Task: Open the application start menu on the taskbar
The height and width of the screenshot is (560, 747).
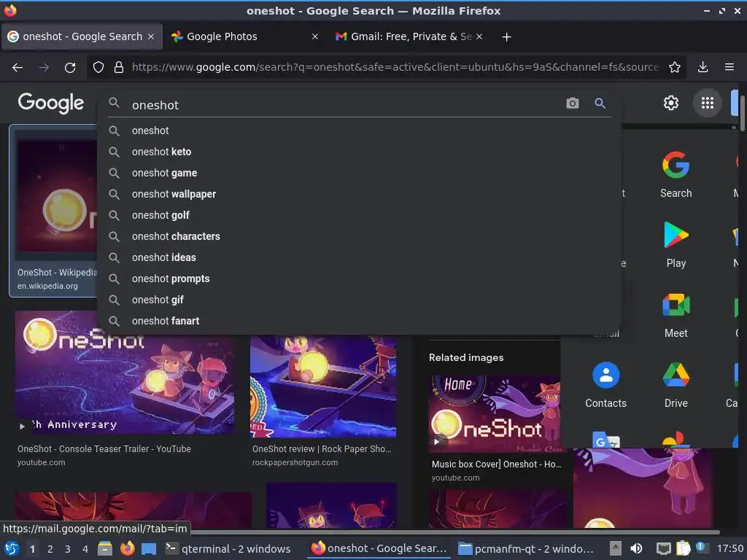Action: pyautogui.click(x=12, y=548)
